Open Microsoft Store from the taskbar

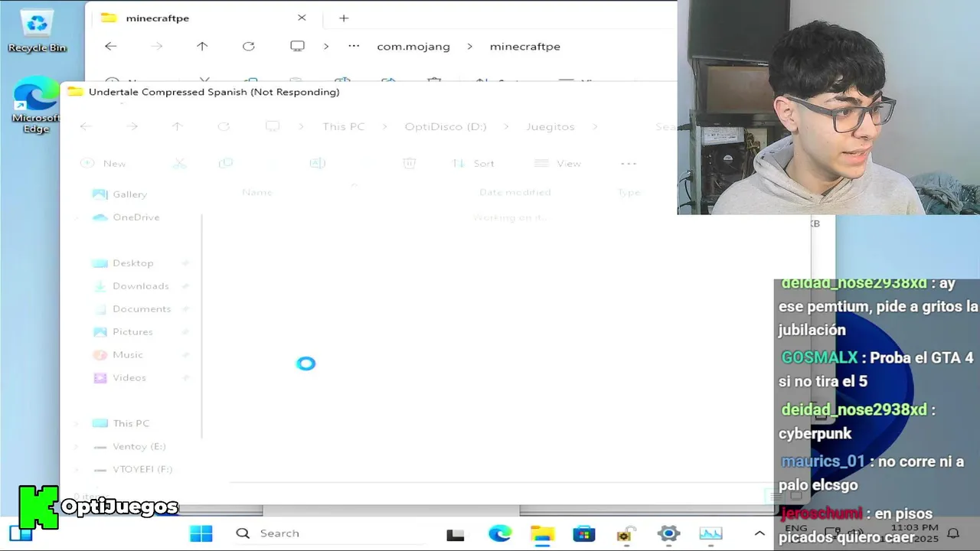coord(584,533)
